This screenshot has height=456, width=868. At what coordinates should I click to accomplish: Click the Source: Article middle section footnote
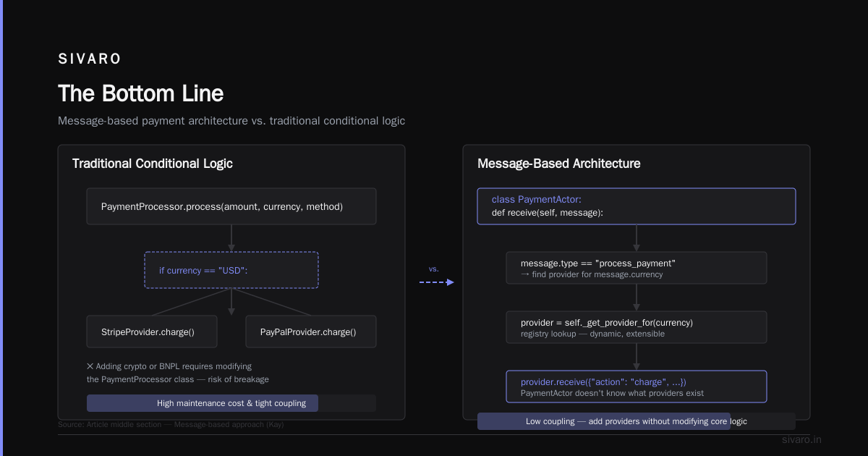point(171,425)
